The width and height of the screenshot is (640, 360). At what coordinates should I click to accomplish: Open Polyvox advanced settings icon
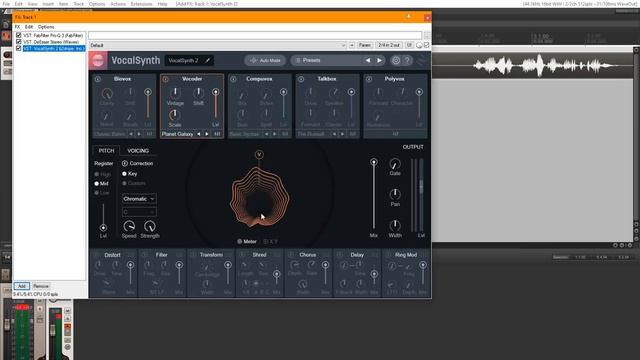369,79
